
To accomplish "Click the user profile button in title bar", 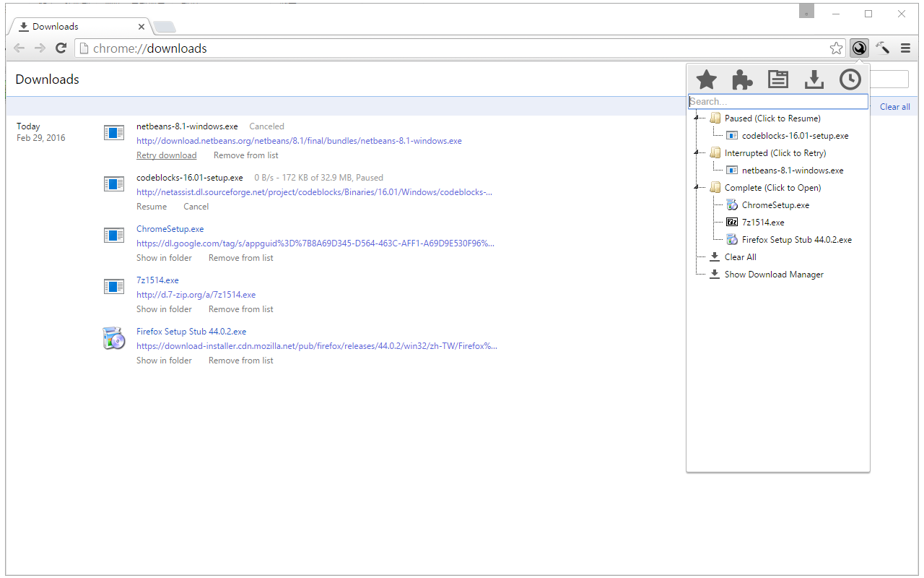I will tap(806, 11).
